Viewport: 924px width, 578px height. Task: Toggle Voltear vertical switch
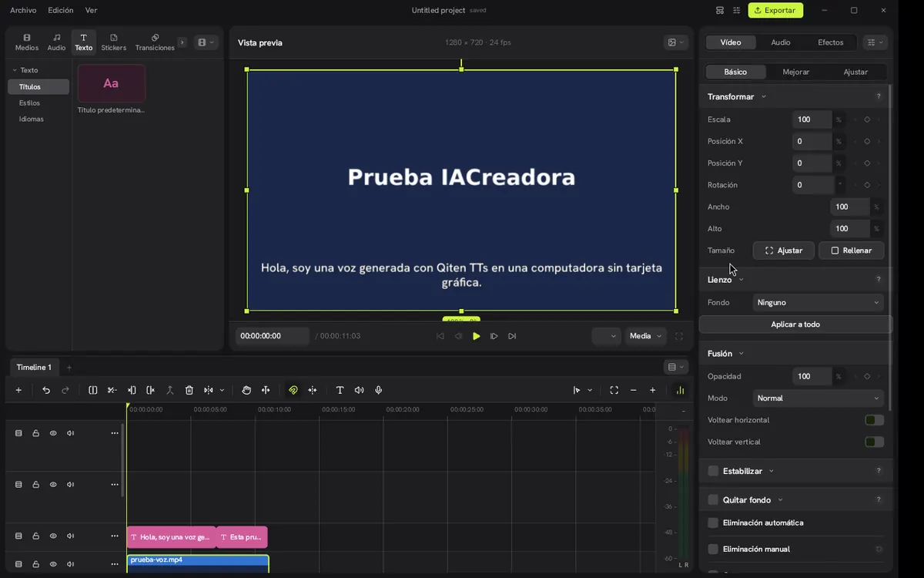tap(874, 442)
